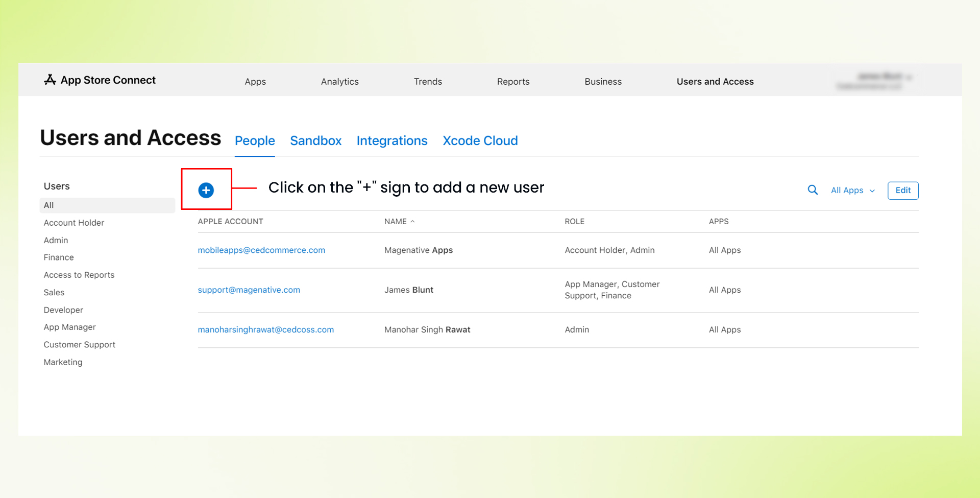Filter users by Marketing role

tap(63, 362)
